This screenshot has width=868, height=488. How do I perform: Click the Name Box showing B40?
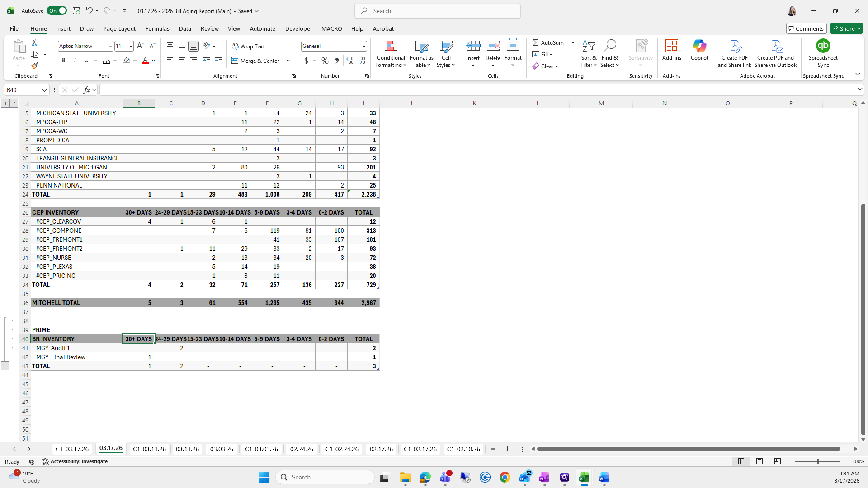(23, 90)
